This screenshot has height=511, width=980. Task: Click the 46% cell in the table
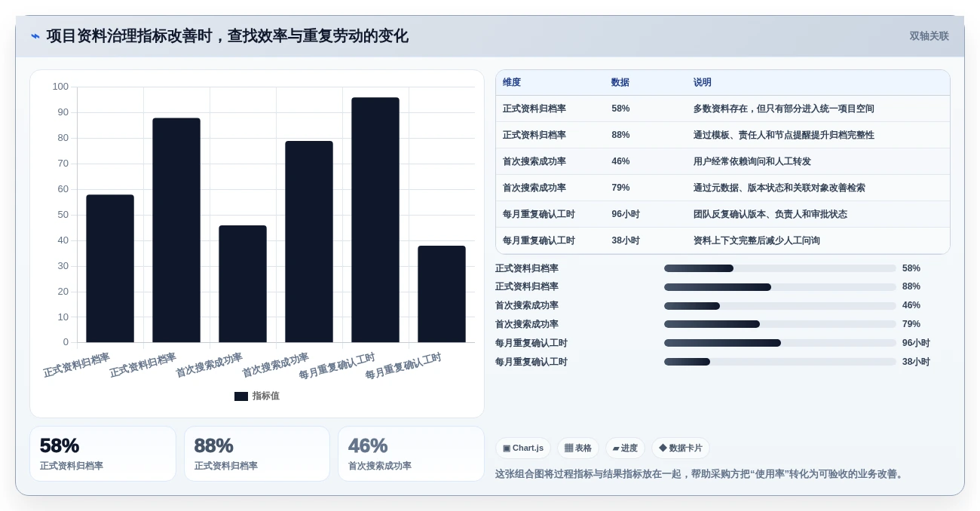pos(620,161)
